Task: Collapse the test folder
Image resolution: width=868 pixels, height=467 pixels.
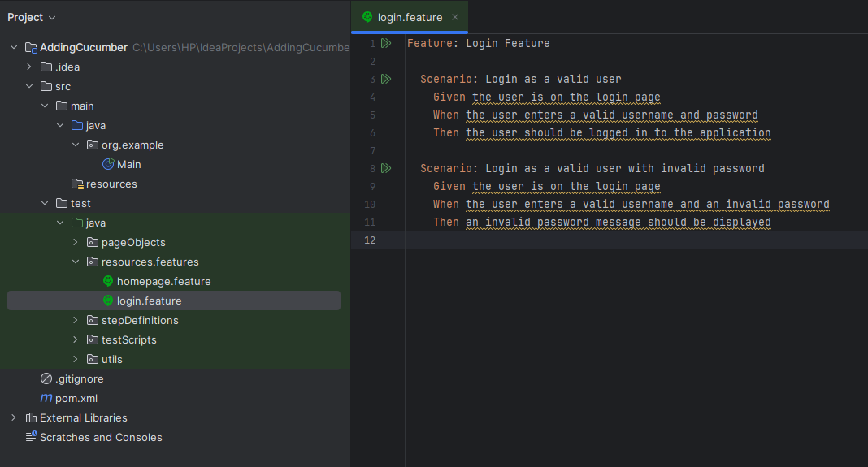Action: coord(45,203)
